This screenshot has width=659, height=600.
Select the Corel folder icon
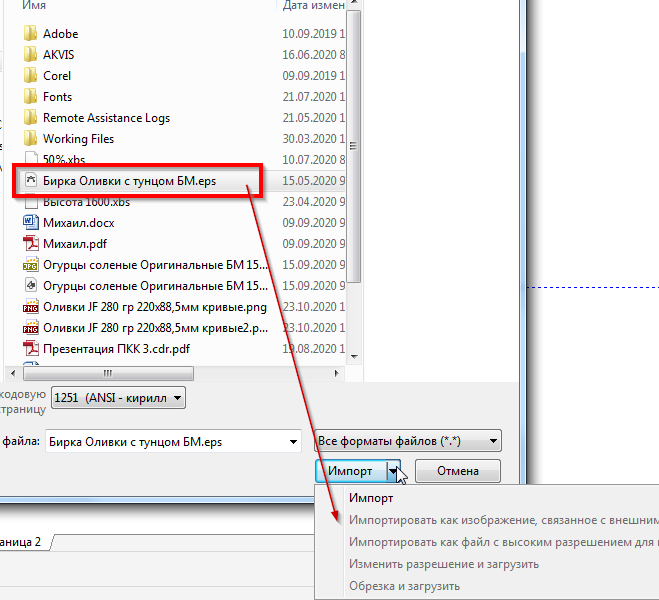click(x=30, y=75)
